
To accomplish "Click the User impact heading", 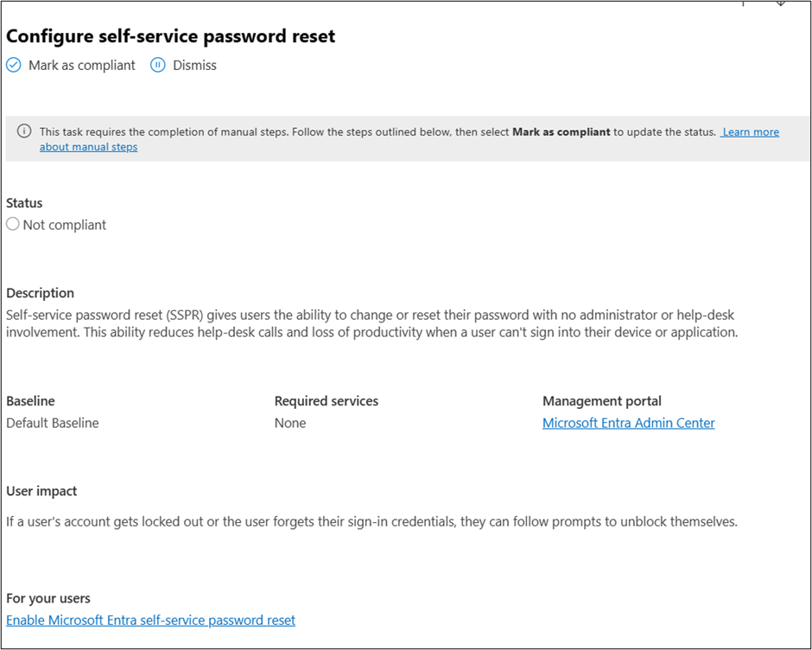I will point(41,491).
